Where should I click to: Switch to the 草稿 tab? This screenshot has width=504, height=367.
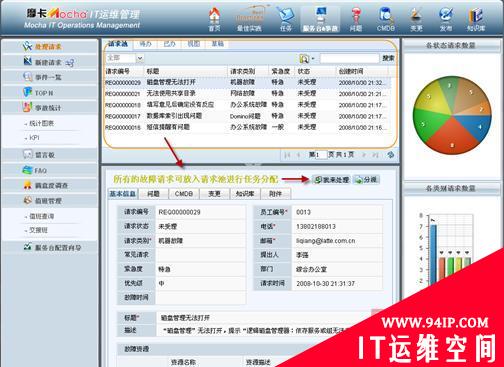pyautogui.click(x=218, y=44)
